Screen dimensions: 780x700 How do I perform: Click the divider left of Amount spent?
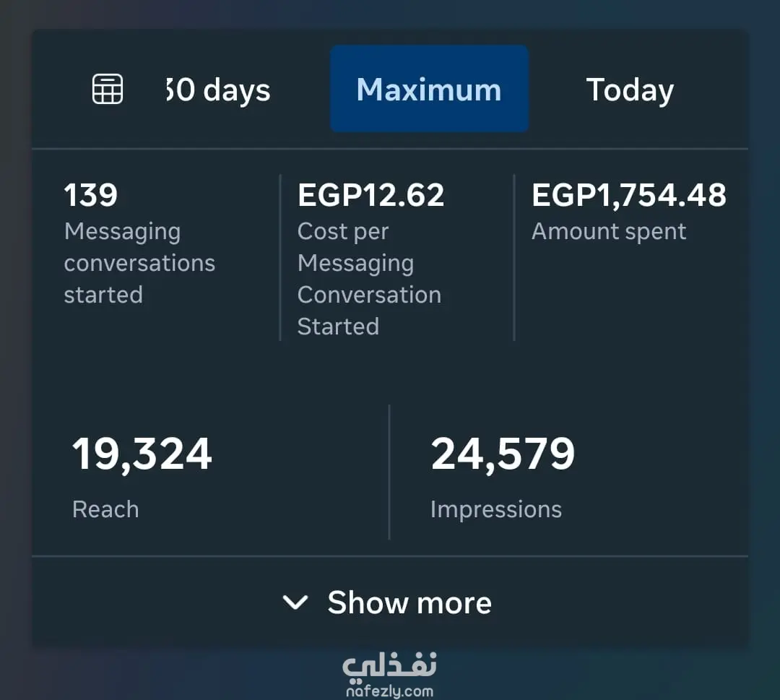[x=514, y=257]
